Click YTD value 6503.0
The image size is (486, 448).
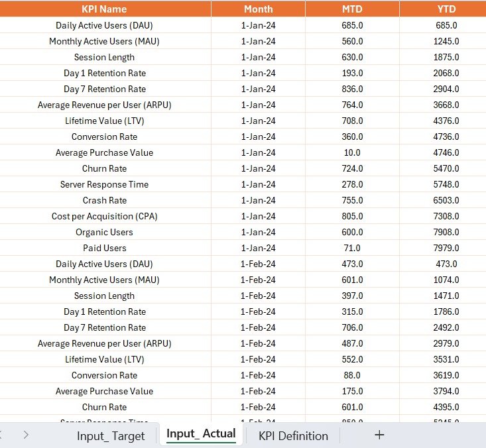click(x=446, y=200)
